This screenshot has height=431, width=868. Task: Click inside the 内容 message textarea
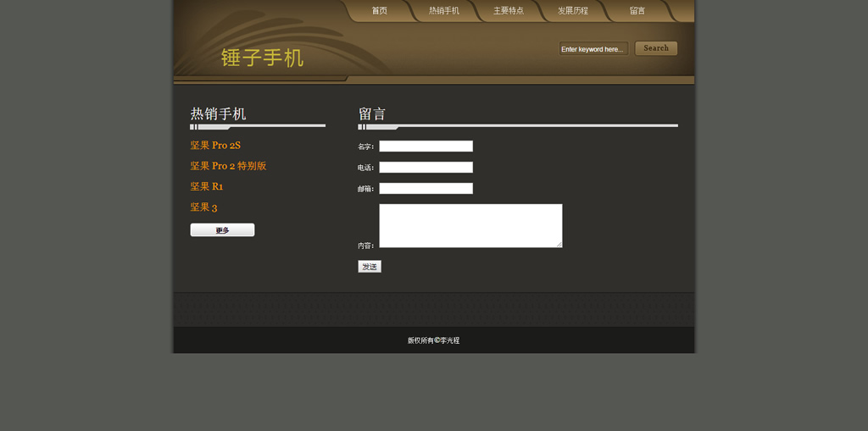pos(470,225)
